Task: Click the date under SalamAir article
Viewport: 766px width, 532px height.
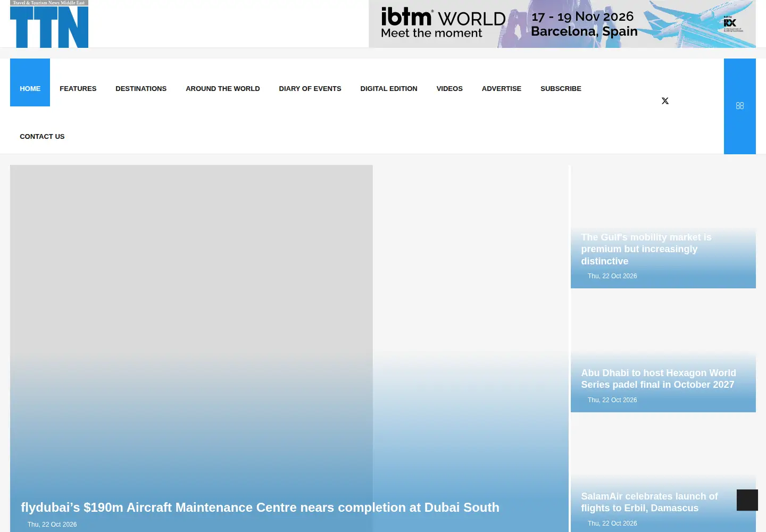Action: tap(612, 523)
